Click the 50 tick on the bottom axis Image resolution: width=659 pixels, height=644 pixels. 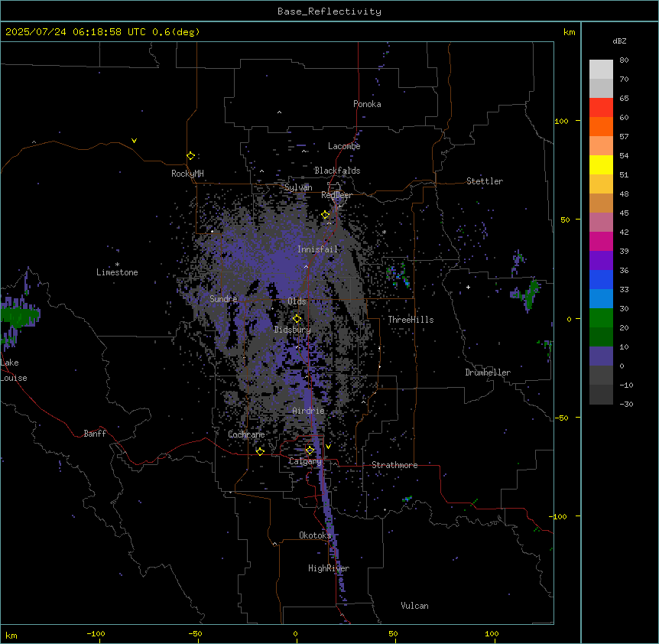(x=393, y=633)
